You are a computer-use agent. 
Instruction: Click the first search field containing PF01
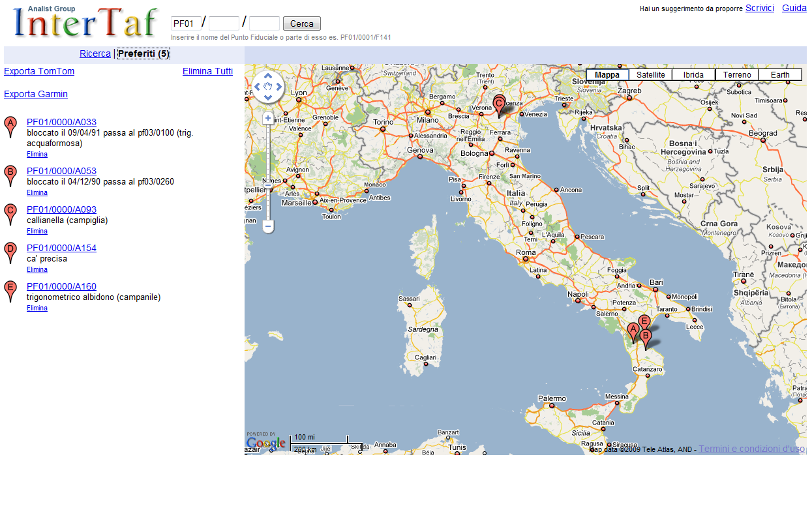click(x=186, y=23)
